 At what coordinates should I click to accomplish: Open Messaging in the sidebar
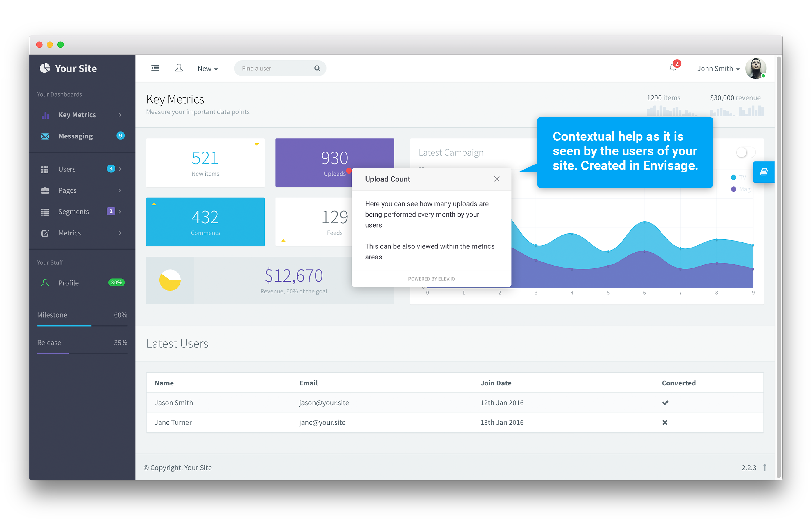point(75,136)
